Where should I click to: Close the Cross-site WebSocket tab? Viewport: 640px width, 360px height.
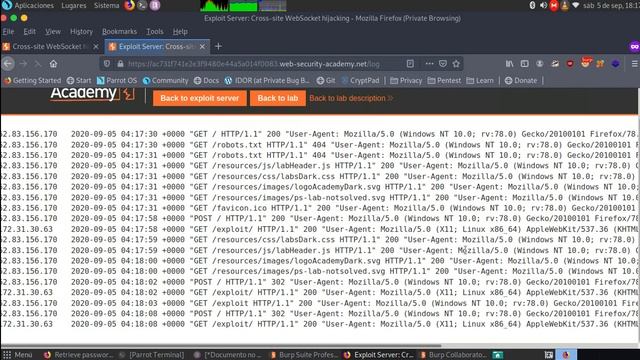96,47
